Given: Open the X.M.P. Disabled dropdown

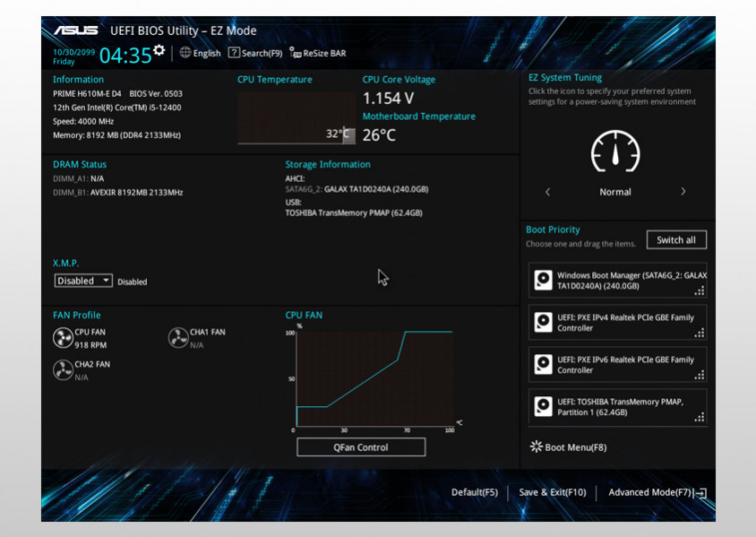Looking at the screenshot, I should pos(83,281).
